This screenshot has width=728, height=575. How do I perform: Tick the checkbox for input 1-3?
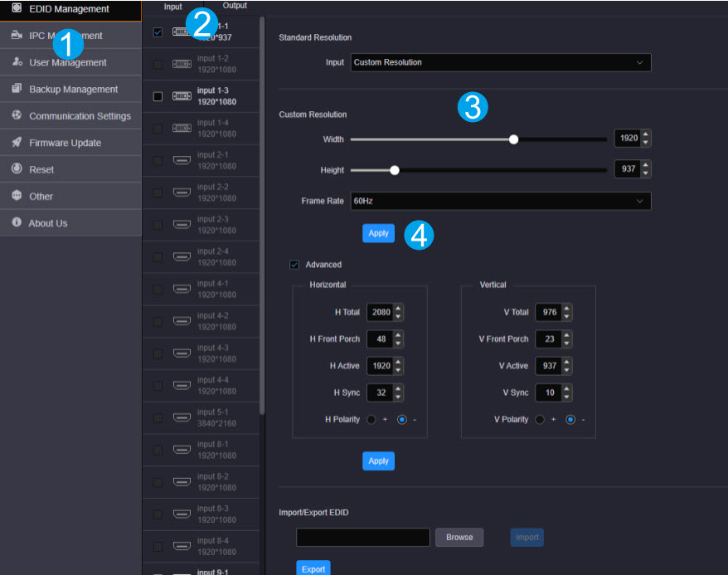coord(158,96)
